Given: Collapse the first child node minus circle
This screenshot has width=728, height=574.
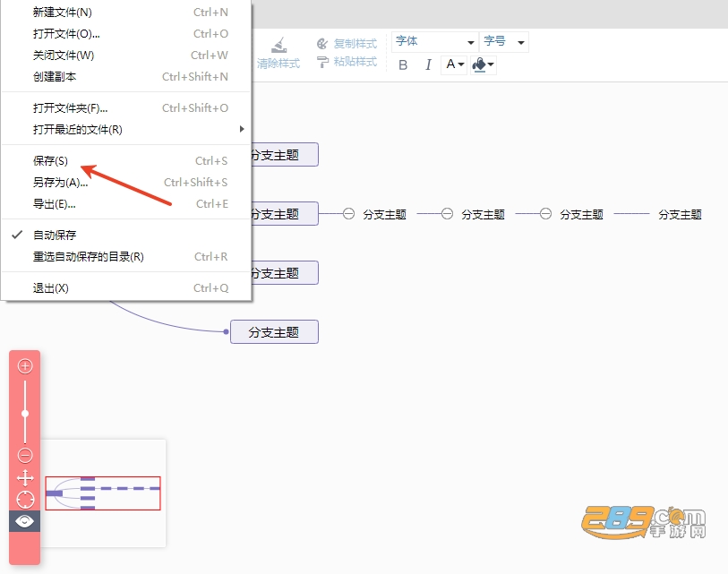Looking at the screenshot, I should coord(348,214).
